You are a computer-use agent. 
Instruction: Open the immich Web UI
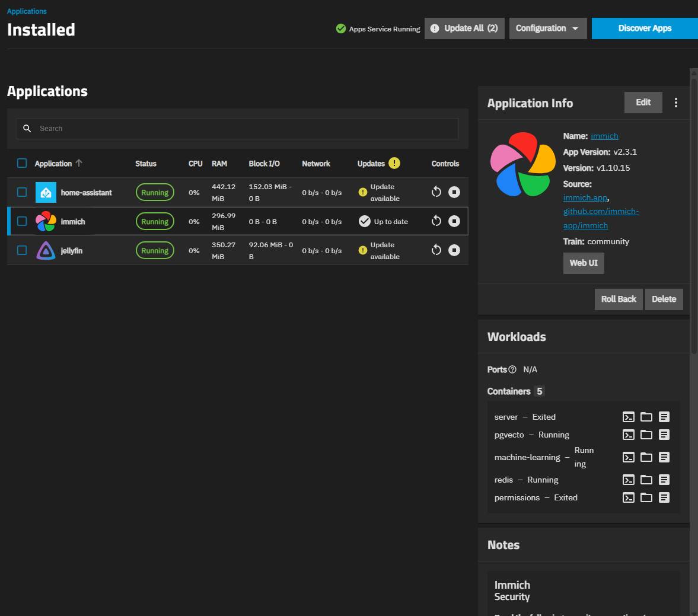click(584, 263)
